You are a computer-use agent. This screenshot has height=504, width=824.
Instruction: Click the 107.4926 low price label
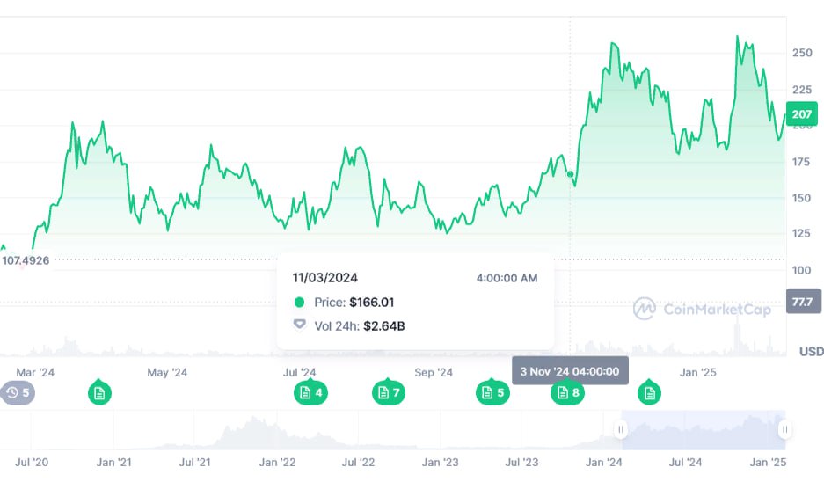(26, 260)
